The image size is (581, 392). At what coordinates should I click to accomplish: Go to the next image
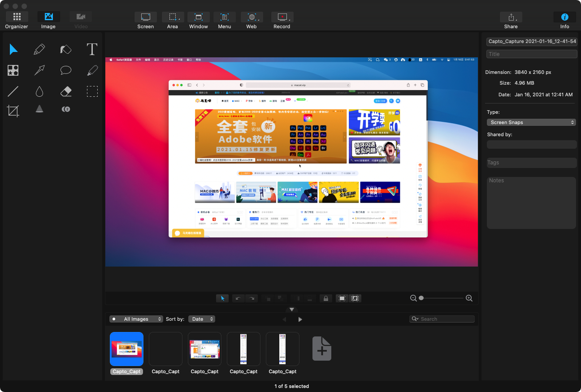coord(300,319)
